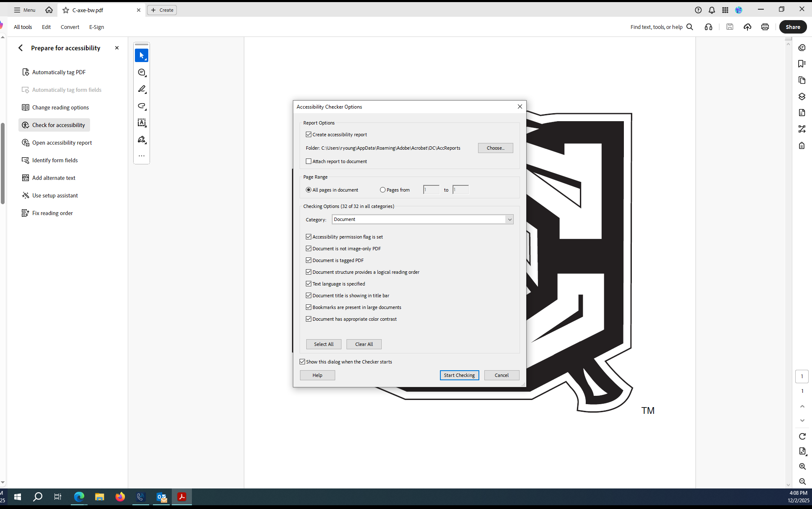The width and height of the screenshot is (812, 509).
Task: Disable Document has appropriate color contrast check
Action: click(x=309, y=319)
